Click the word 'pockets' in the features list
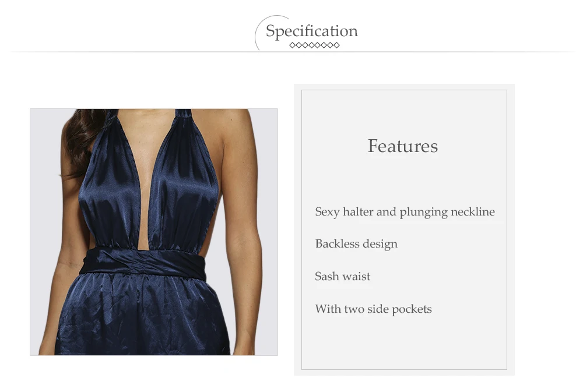The image size is (583, 392). tap(412, 309)
